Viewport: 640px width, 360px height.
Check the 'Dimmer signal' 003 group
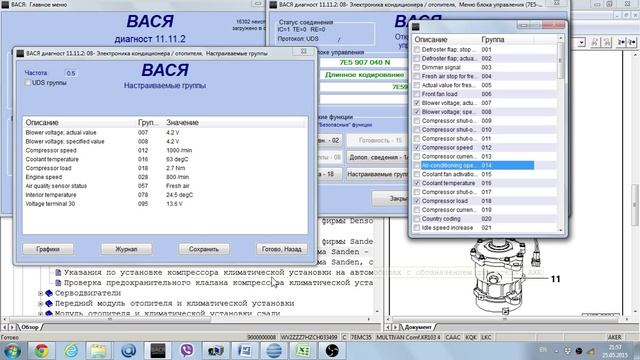417,67
